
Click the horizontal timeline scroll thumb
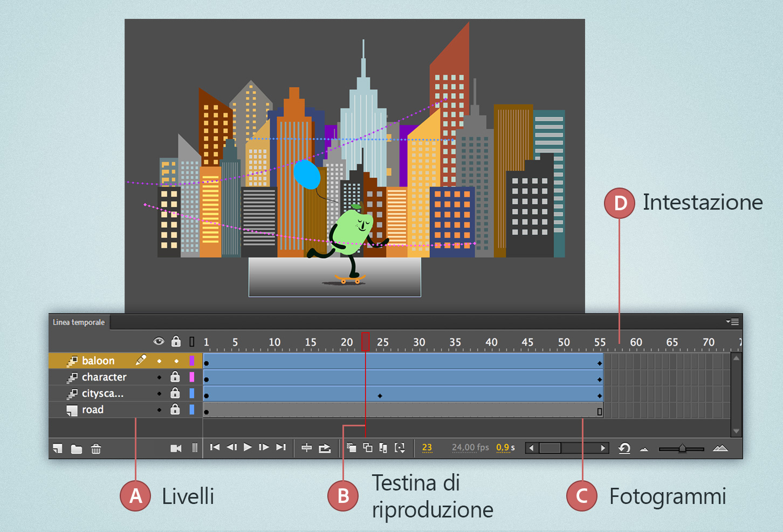pyautogui.click(x=550, y=448)
